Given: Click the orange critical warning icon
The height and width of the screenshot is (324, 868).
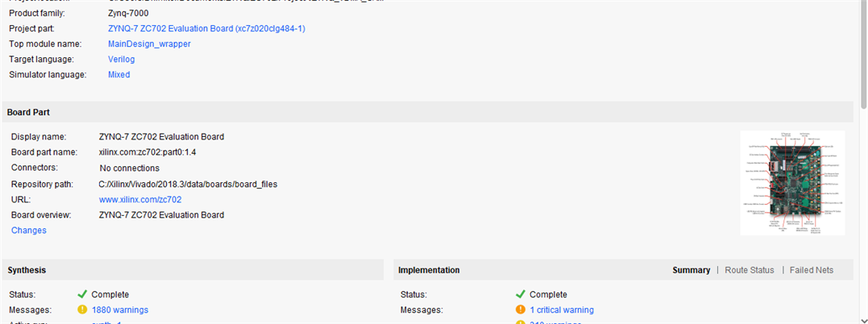Looking at the screenshot, I should click(x=520, y=309).
